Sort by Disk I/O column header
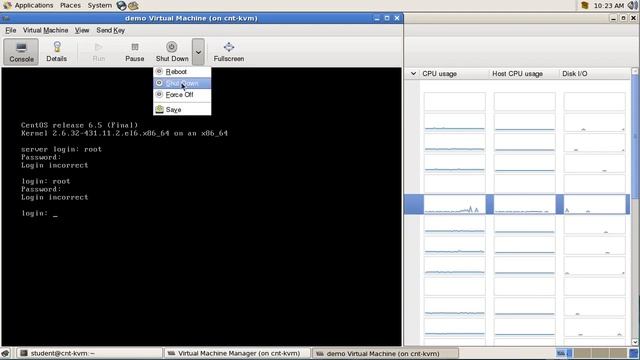The height and width of the screenshot is (360, 640). click(595, 74)
